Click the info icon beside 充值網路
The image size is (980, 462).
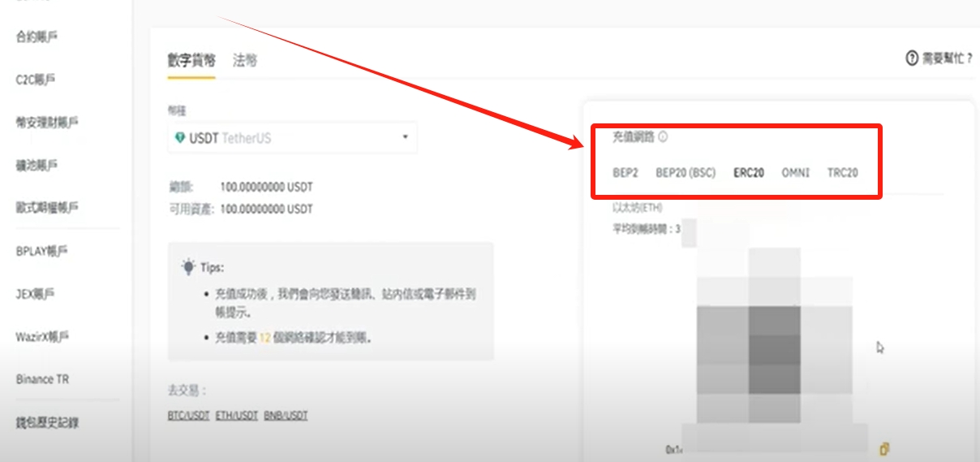pyautogui.click(x=663, y=136)
